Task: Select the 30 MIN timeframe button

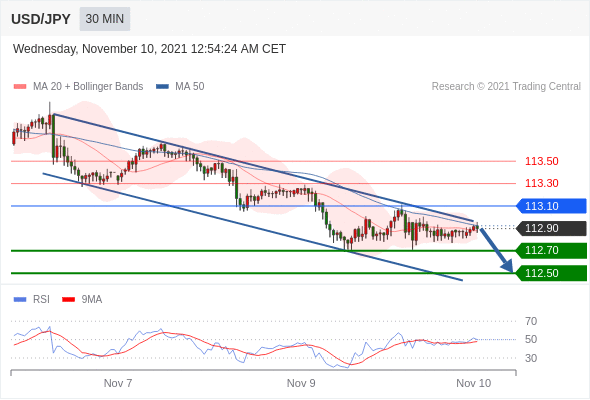Action: click(105, 19)
